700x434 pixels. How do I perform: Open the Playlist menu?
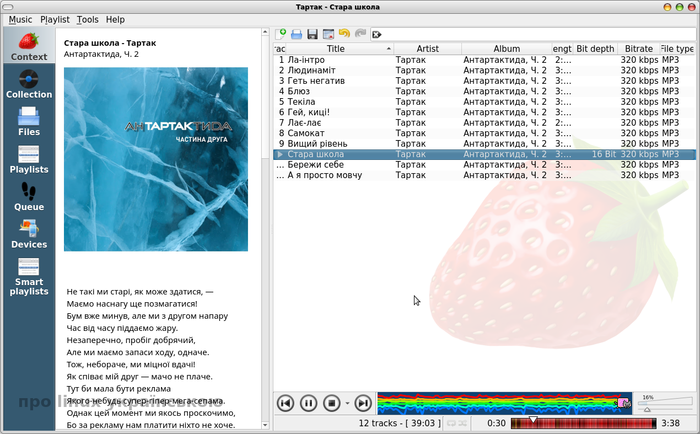(55, 20)
